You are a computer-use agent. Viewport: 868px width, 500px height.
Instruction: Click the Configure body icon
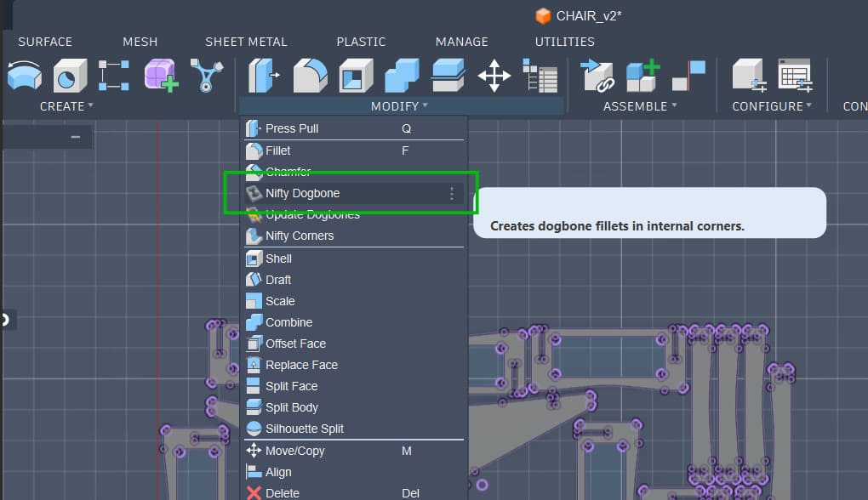pos(749,75)
